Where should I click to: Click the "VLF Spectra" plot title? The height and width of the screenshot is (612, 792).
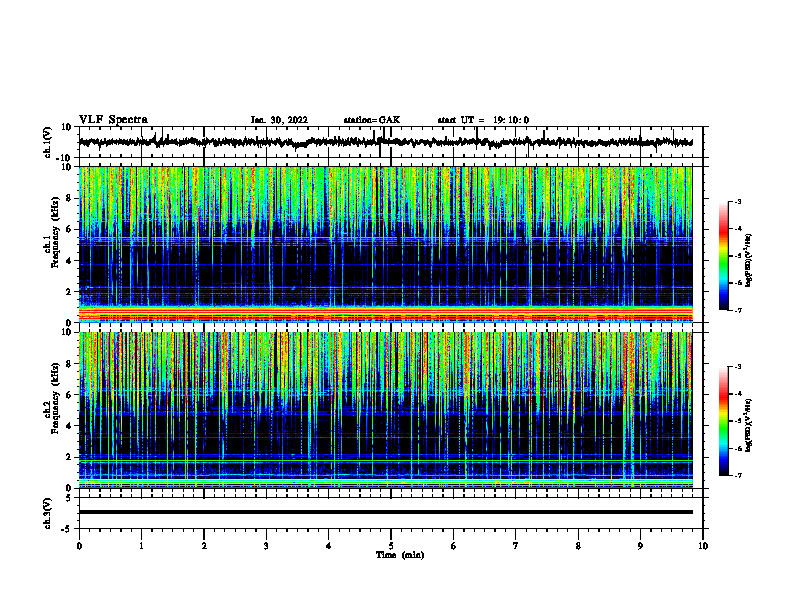[x=113, y=120]
